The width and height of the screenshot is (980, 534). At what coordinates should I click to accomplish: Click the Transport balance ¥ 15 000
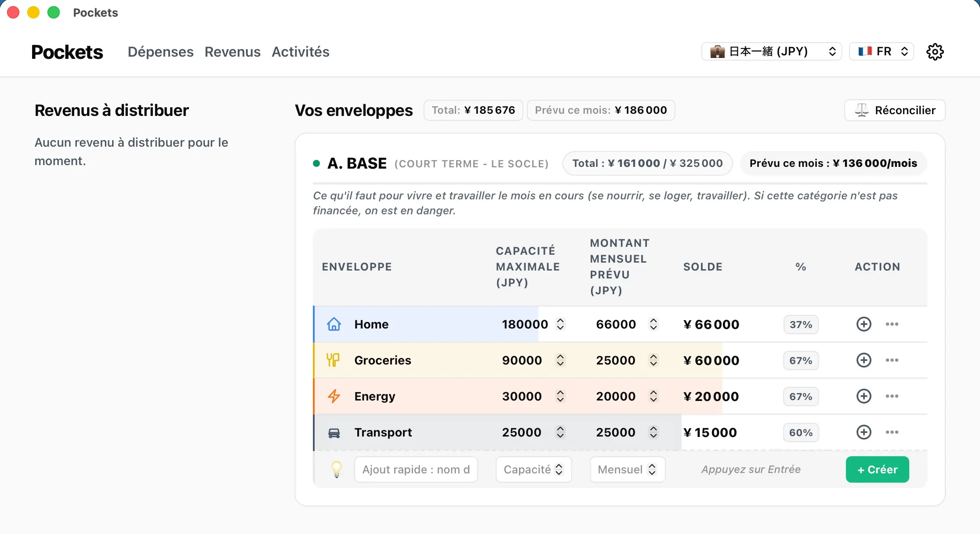tap(710, 433)
